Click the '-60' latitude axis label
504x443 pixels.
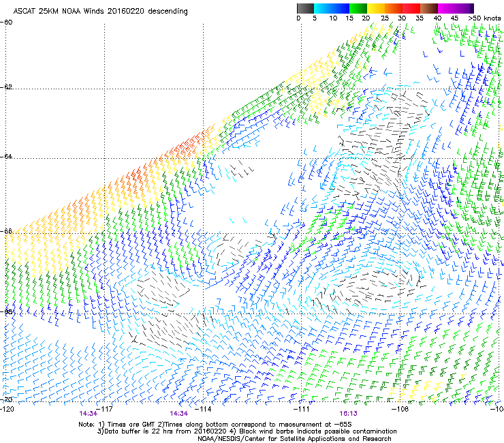(6, 22)
